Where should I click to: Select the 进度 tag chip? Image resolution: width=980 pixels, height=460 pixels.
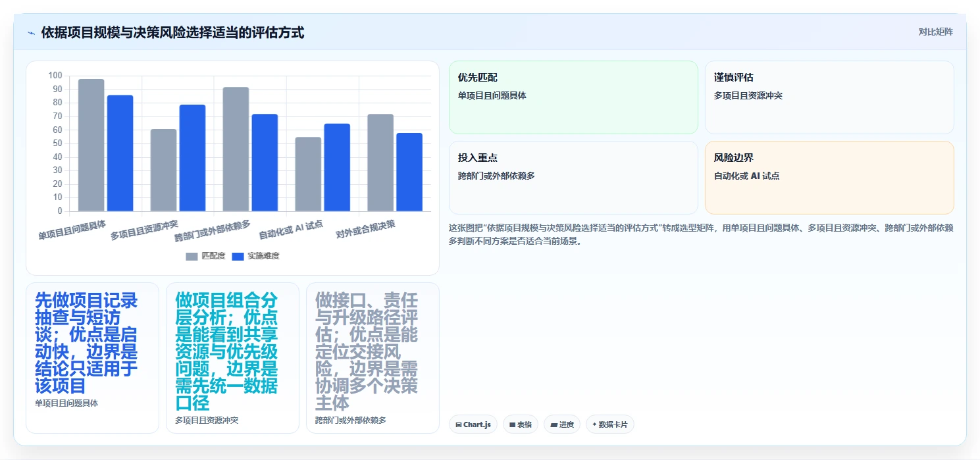(562, 424)
